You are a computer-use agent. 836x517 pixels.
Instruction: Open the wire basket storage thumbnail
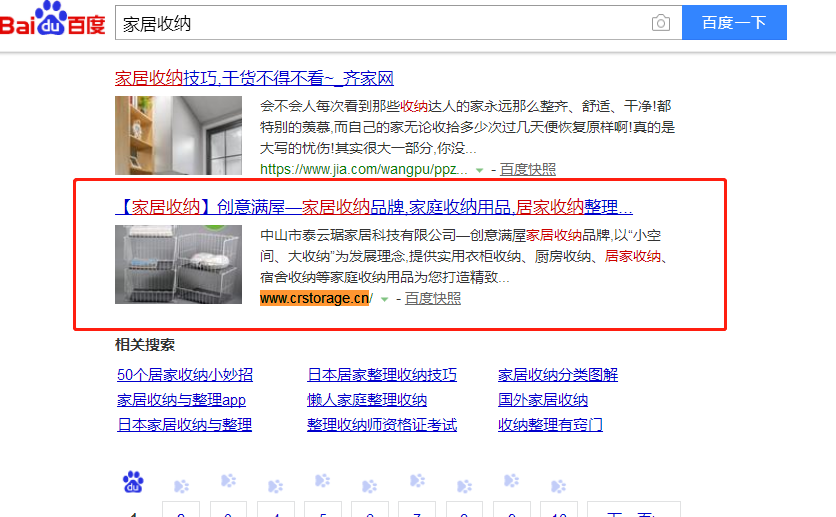tap(179, 264)
